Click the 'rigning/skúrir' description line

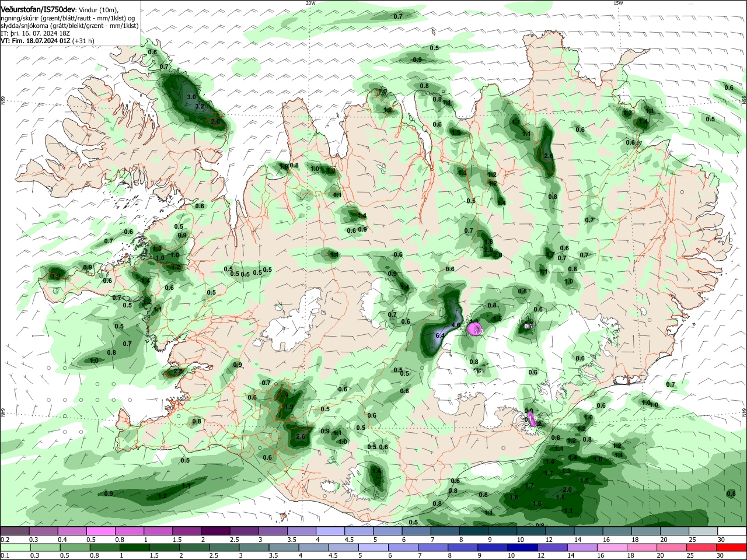tap(67, 18)
